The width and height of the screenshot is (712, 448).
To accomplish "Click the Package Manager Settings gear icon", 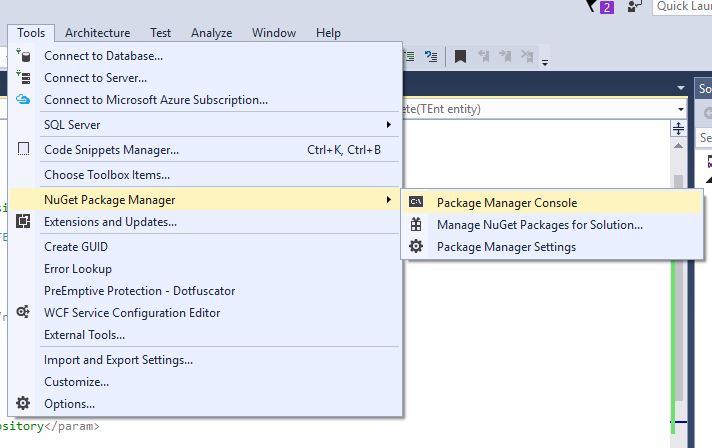I will click(x=416, y=247).
